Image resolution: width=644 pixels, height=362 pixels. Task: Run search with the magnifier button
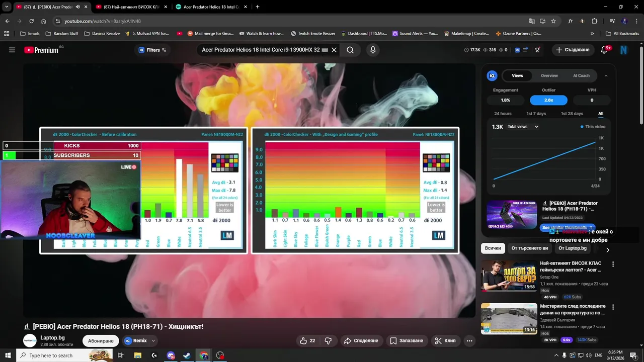[350, 50]
